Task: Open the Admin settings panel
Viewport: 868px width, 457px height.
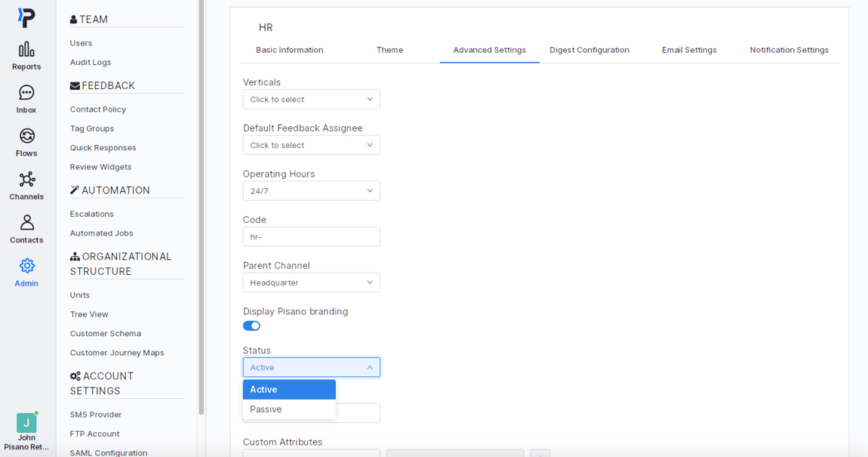Action: tap(26, 272)
